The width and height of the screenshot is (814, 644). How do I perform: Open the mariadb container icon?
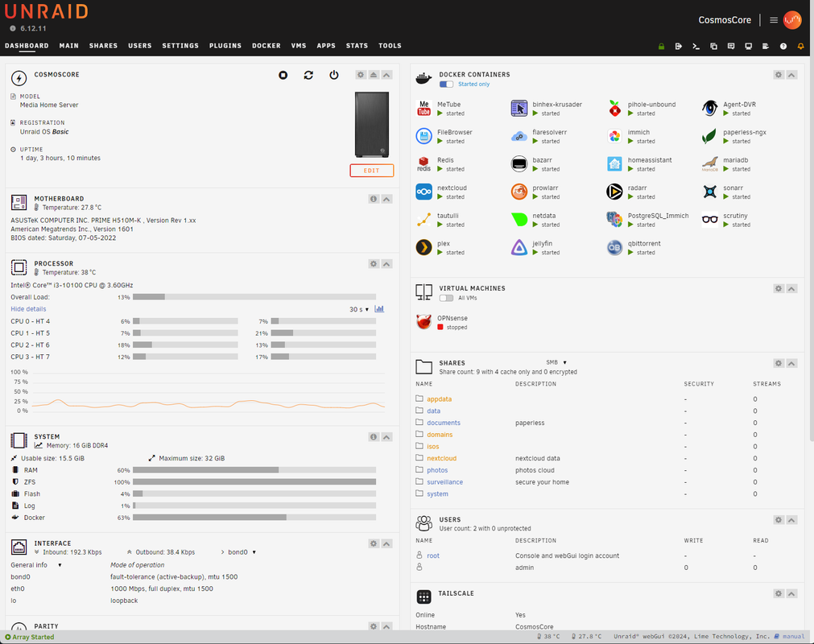709,164
